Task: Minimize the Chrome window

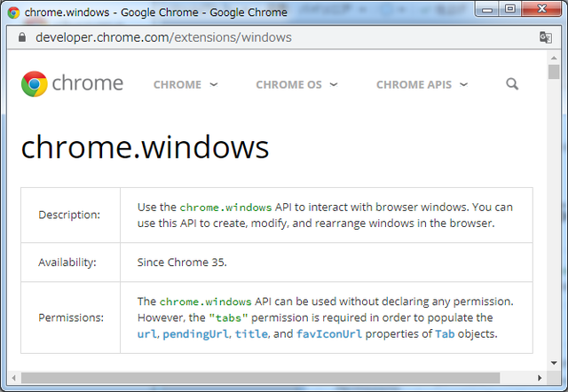Action: [x=487, y=10]
